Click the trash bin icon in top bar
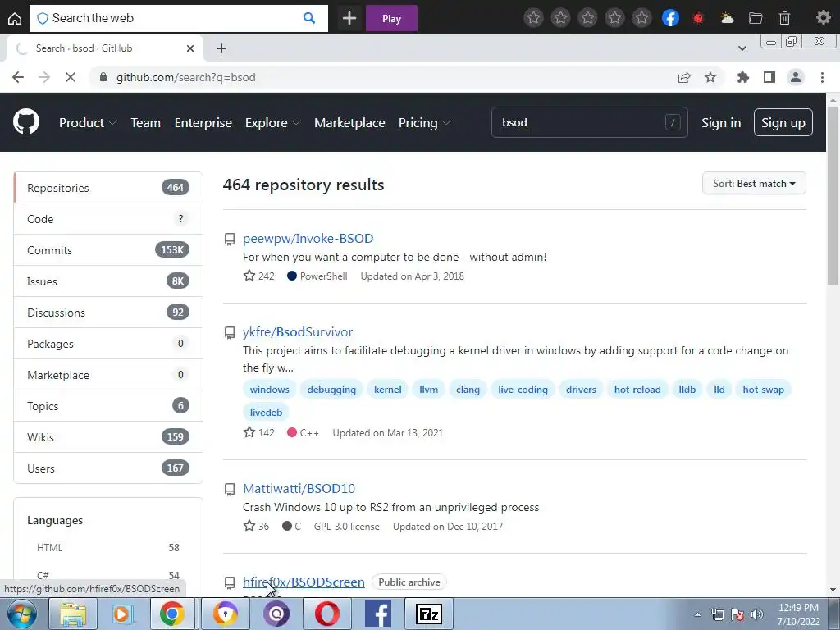Screen dimensions: 840x630 pyautogui.click(x=784, y=18)
